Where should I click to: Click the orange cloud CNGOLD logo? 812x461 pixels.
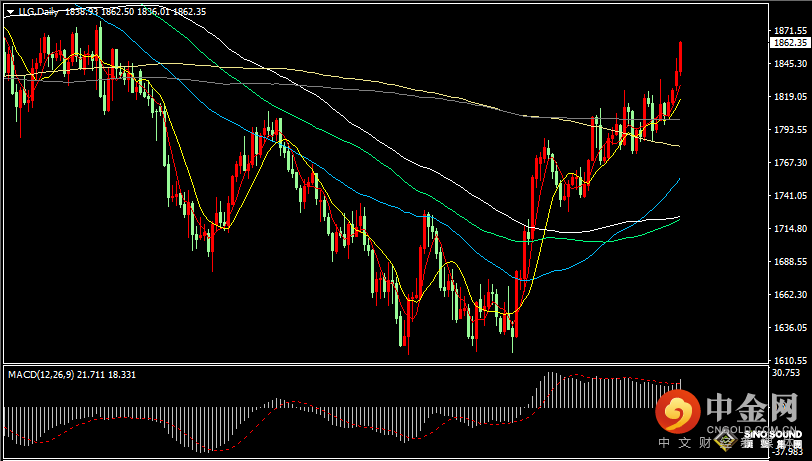click(x=680, y=410)
